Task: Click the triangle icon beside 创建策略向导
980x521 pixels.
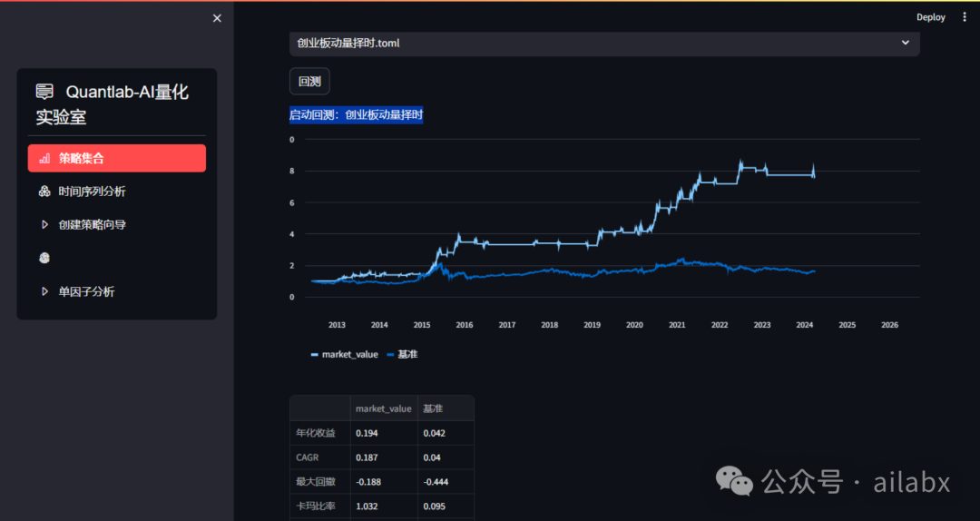Action: [44, 224]
